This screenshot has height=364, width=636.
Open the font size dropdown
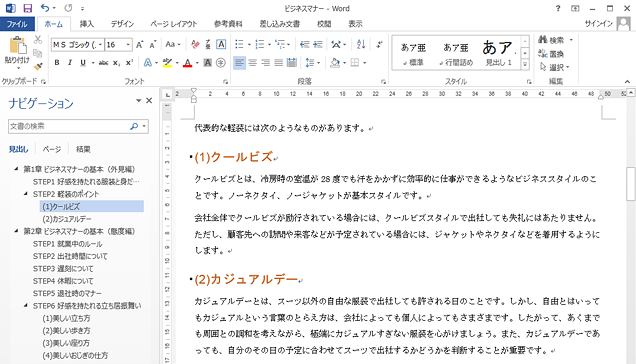pos(128,45)
